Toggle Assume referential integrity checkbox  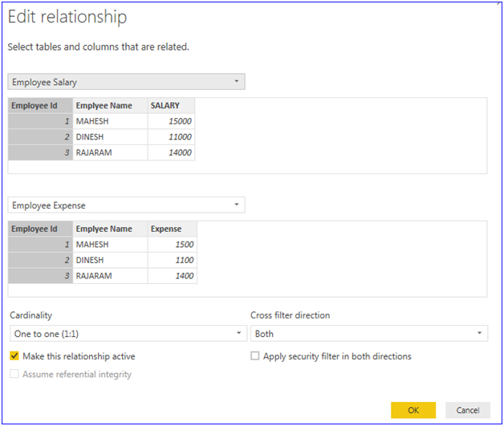(15, 375)
